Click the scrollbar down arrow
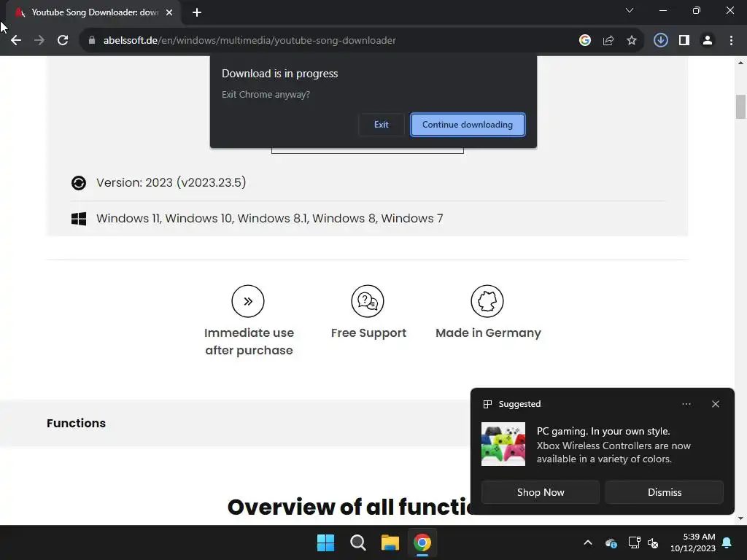This screenshot has height=560, width=747. coord(740,518)
